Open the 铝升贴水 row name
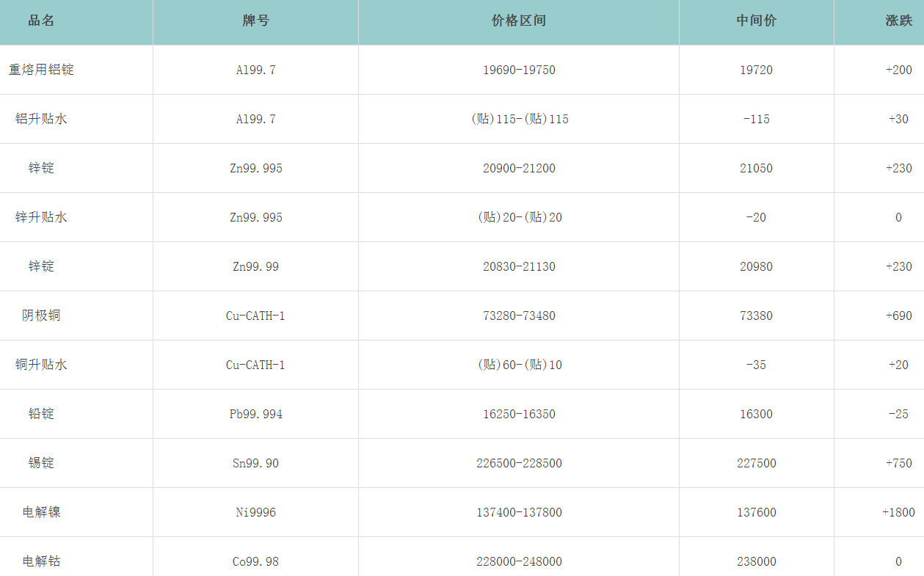Screen dimensions: 924x576 [x=41, y=119]
